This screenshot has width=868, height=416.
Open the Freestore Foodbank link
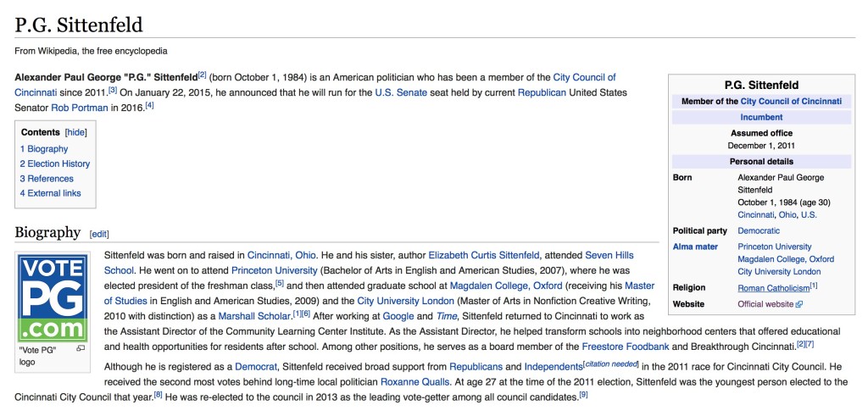[x=626, y=347]
